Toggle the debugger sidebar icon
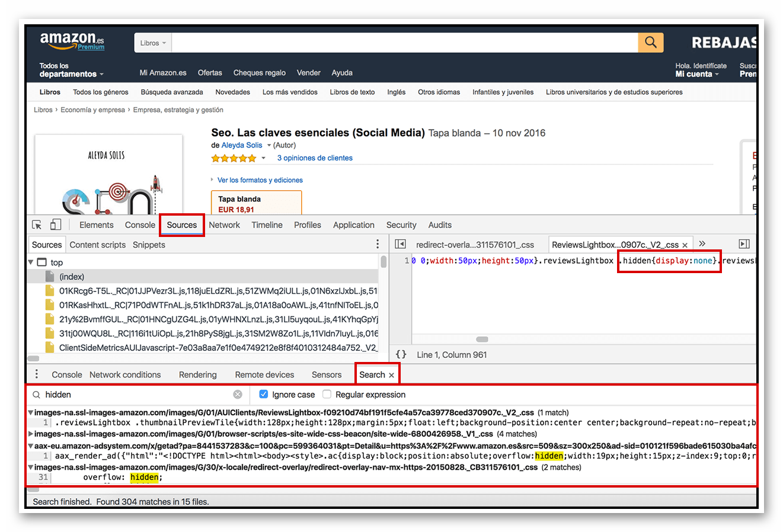The width and height of the screenshot is (783, 532). click(744, 244)
